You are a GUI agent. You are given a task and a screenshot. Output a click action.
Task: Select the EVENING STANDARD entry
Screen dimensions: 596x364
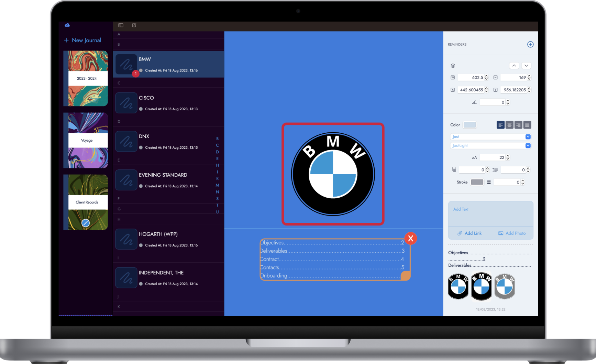pos(168,180)
